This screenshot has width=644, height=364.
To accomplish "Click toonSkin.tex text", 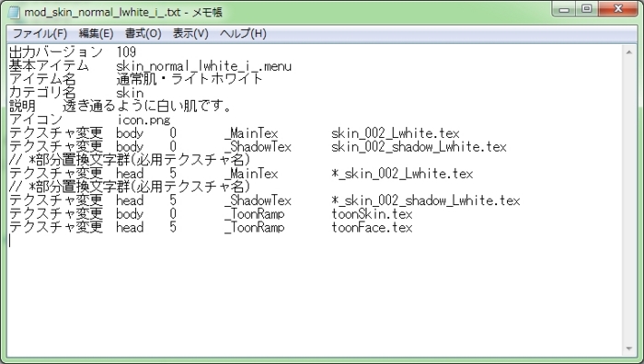I will click(372, 214).
